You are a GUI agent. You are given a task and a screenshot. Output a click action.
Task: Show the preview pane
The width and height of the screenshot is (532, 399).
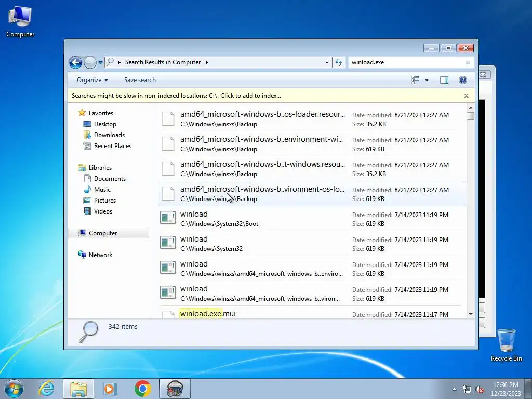[x=444, y=80]
